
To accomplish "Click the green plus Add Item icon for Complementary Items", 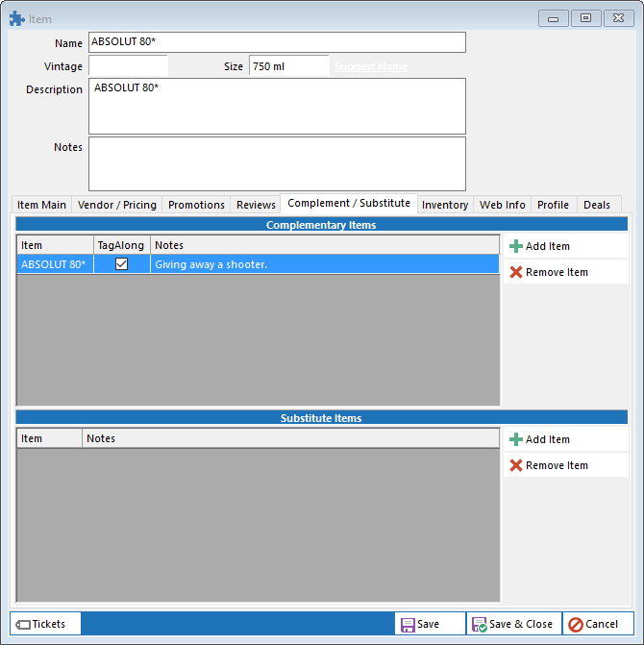I will point(516,246).
